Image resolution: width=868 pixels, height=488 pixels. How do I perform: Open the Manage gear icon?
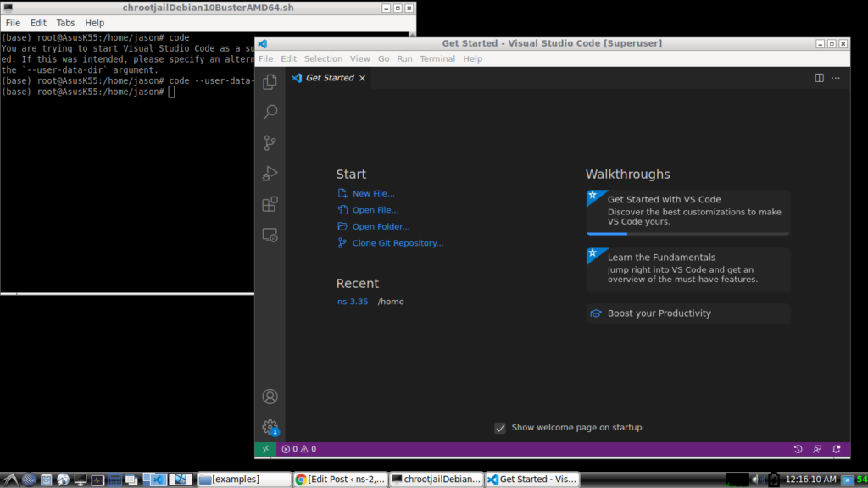click(270, 427)
